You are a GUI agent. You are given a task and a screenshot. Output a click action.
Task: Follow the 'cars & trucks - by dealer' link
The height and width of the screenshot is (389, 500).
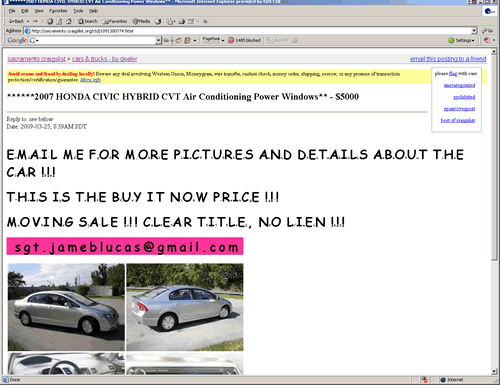(x=104, y=59)
